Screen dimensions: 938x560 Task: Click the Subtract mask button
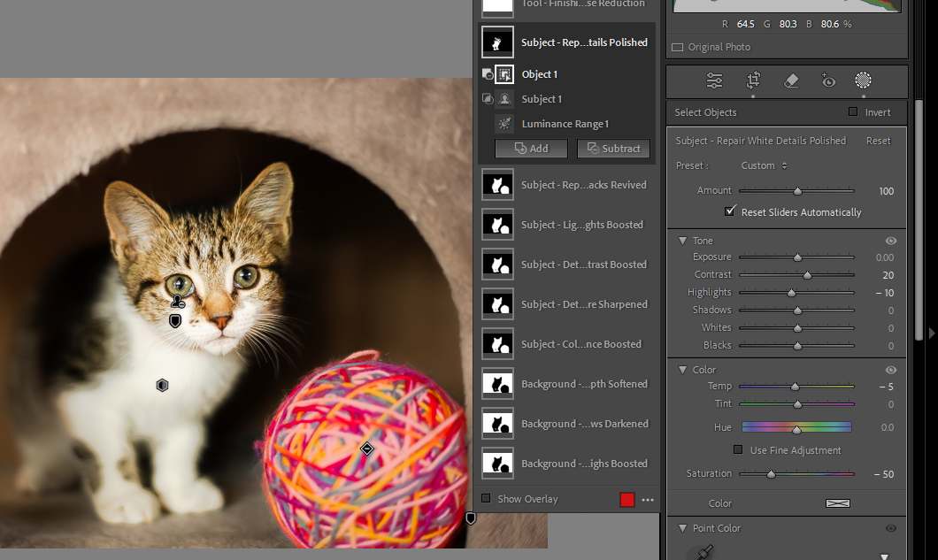613,149
